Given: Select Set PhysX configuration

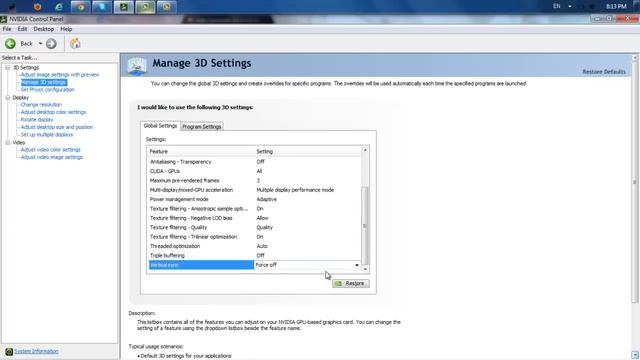Looking at the screenshot, I should click(x=47, y=90).
